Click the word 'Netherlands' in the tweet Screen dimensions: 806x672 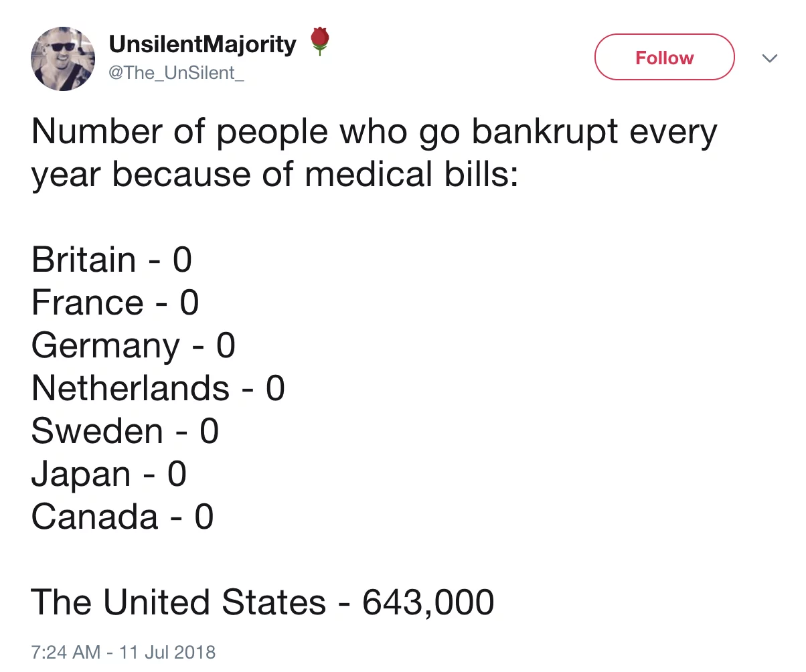131,388
